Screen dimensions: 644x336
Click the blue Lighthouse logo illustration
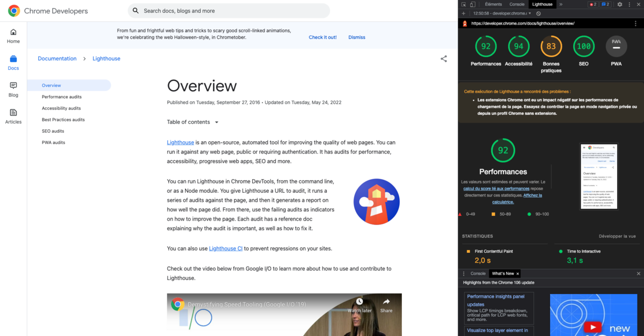coord(377,201)
